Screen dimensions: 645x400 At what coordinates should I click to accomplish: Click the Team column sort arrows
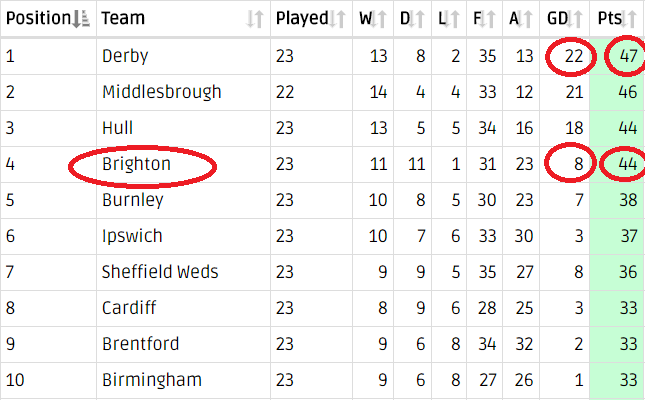[x=255, y=19]
